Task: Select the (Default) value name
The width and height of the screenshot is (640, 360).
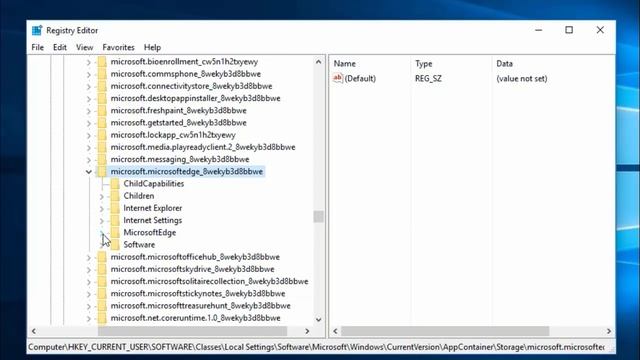Action: click(360, 78)
